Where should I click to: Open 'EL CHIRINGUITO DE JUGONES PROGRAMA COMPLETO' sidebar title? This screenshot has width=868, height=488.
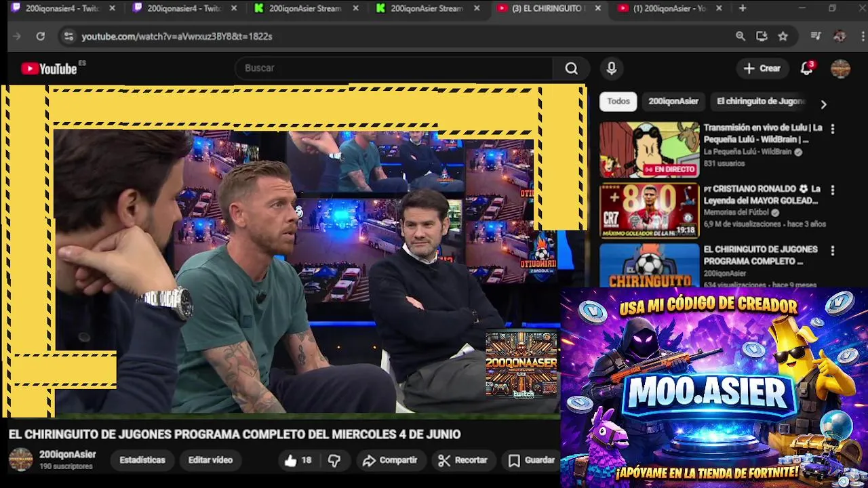click(760, 256)
